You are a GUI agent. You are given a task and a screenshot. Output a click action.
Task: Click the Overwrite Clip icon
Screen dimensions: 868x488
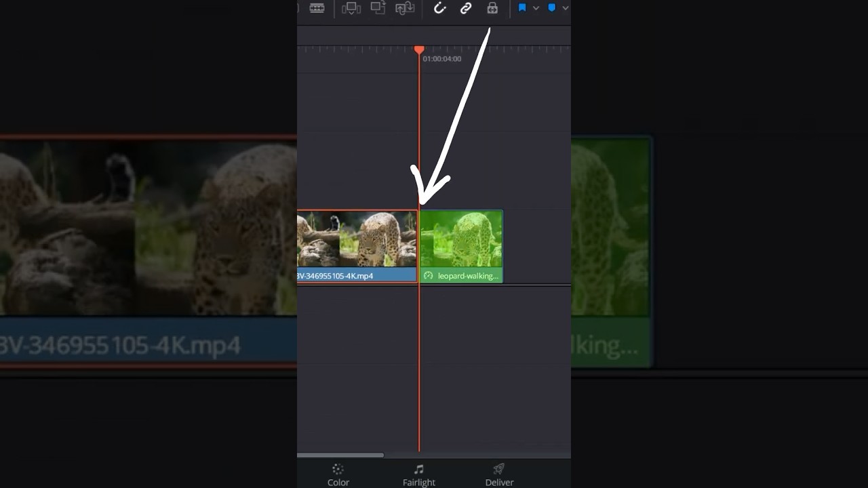(378, 8)
